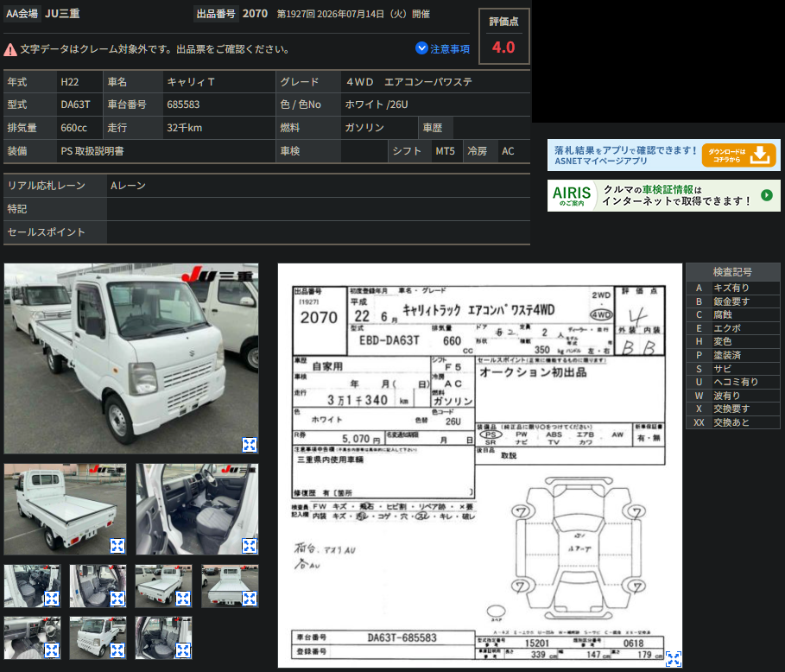This screenshot has height=672, width=785.
Task: Click legend row P 塗装済
Action: point(732,355)
